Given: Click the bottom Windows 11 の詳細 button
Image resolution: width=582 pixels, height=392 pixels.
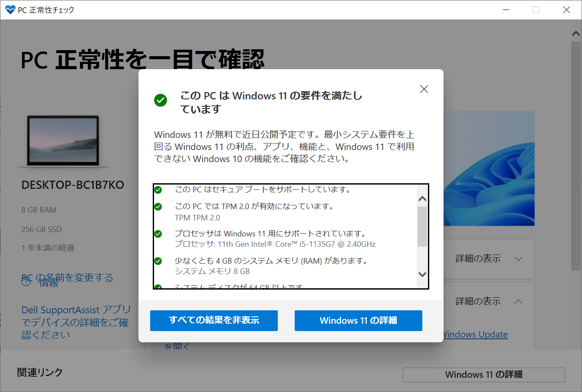Looking at the screenshot, I should (x=483, y=374).
